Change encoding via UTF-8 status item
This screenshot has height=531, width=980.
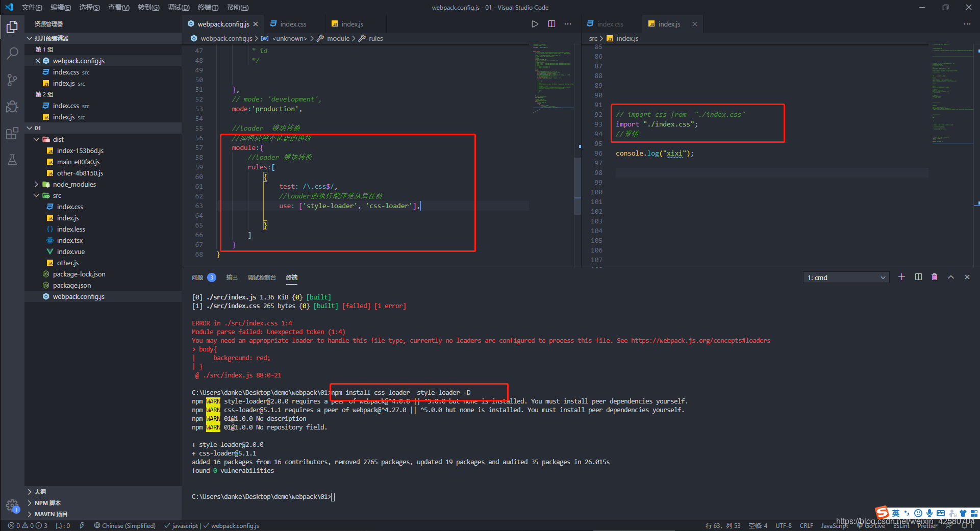pyautogui.click(x=784, y=526)
